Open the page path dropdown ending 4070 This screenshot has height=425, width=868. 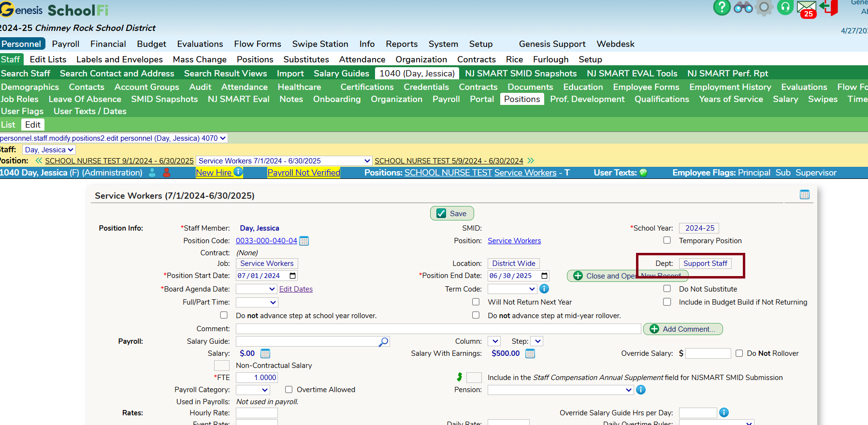point(114,138)
